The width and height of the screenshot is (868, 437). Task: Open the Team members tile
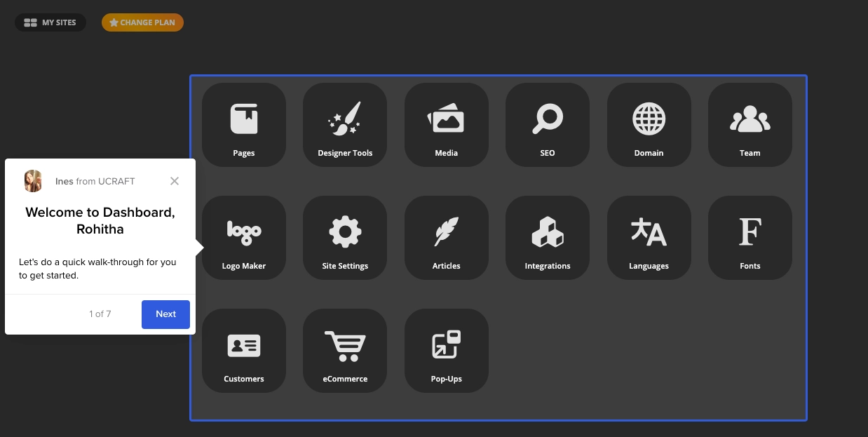coord(750,125)
